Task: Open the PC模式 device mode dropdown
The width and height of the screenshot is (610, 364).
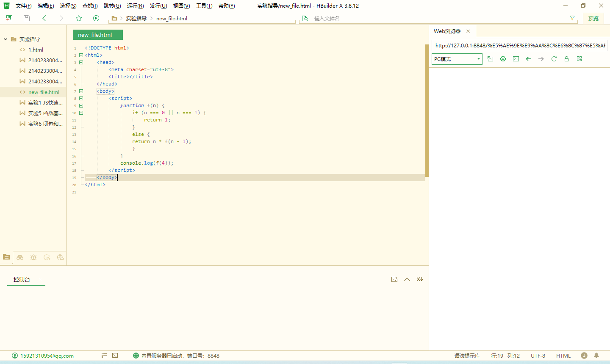Action: pyautogui.click(x=457, y=59)
